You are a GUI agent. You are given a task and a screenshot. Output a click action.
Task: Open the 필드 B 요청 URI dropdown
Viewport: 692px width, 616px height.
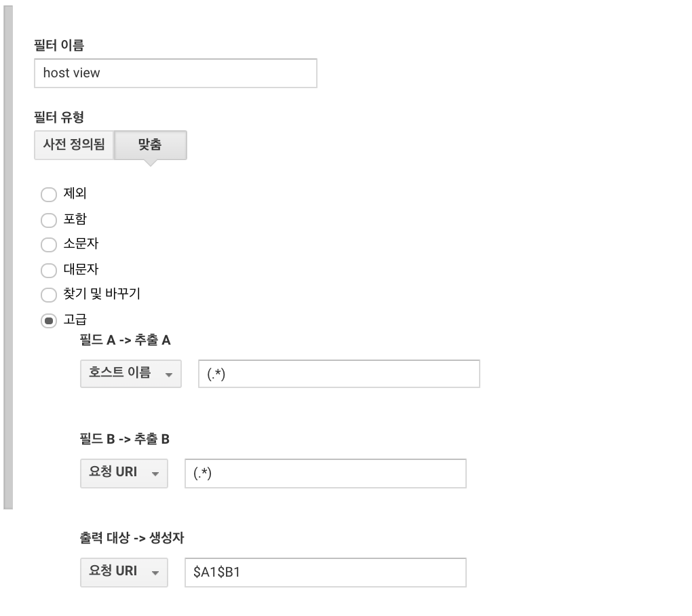pyautogui.click(x=124, y=473)
